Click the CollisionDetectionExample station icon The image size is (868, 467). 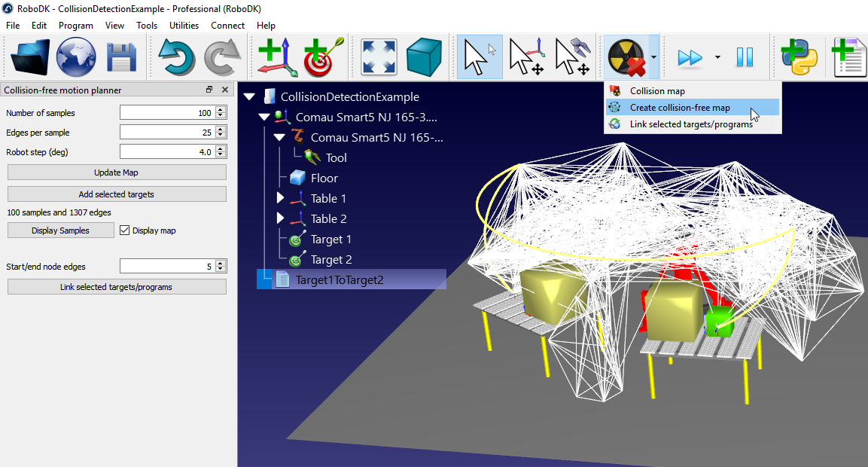coord(269,96)
